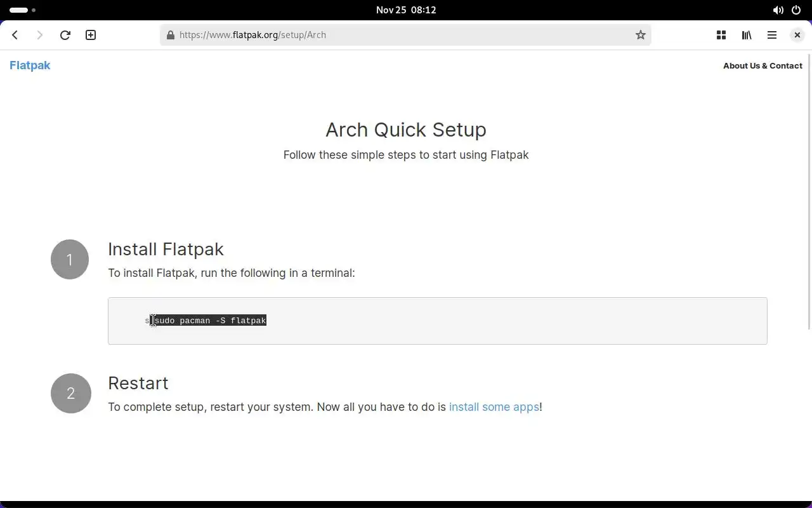The height and width of the screenshot is (508, 812).
Task: Click the page's vertical scrollbar
Action: click(x=809, y=190)
